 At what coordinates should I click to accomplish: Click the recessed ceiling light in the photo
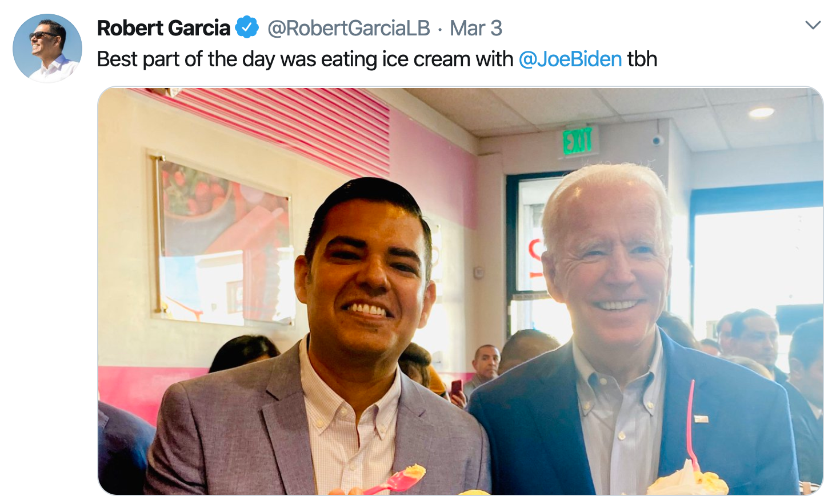pyautogui.click(x=761, y=113)
